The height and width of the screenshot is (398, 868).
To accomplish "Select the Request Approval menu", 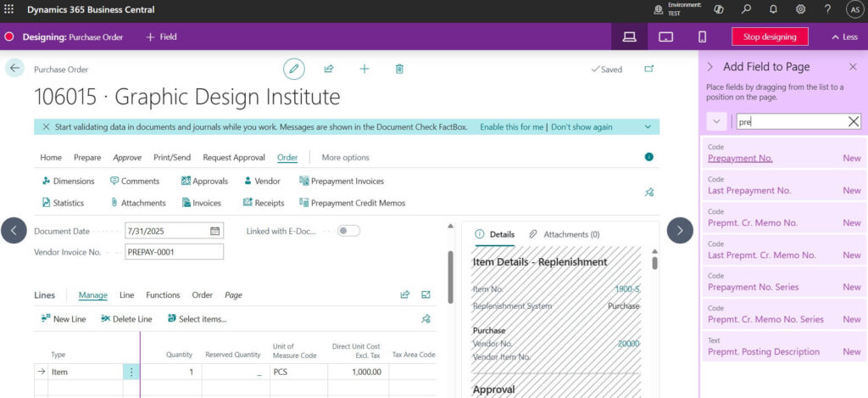I will click(x=235, y=158).
